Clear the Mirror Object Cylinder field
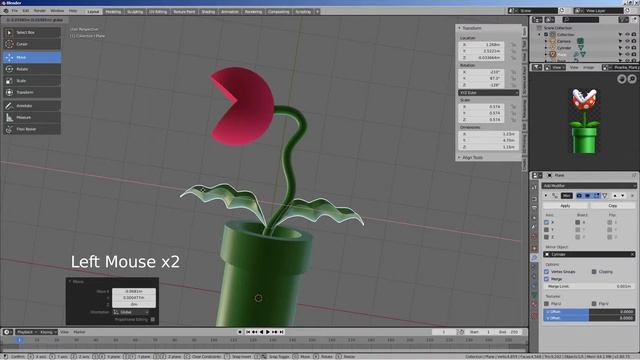 click(x=632, y=254)
